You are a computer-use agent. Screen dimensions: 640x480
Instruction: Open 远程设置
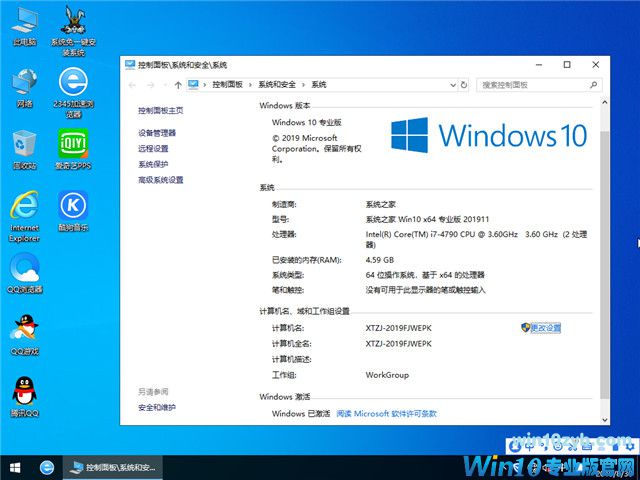tap(153, 149)
